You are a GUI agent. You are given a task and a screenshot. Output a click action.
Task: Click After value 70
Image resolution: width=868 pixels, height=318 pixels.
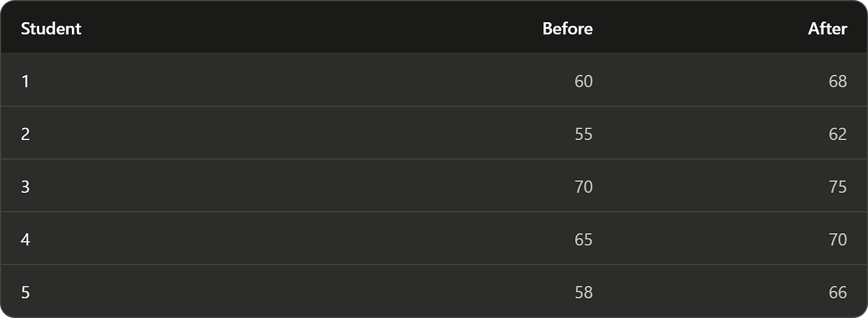click(x=838, y=239)
